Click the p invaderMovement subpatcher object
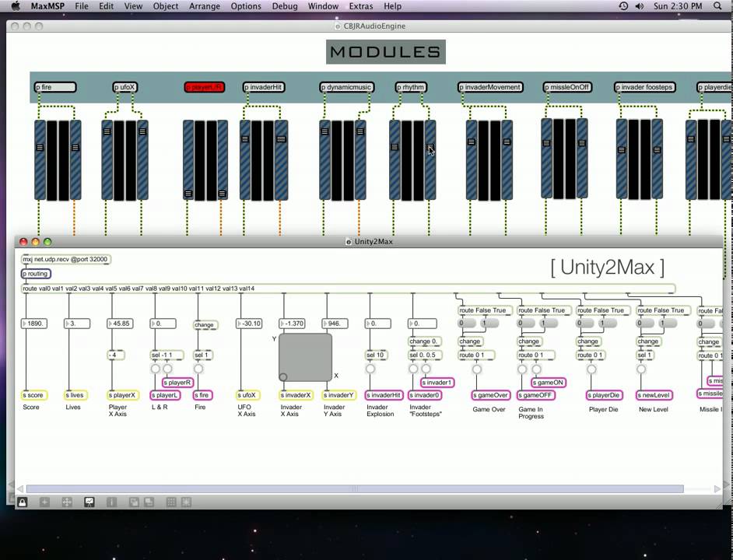The width and height of the screenshot is (733, 560). [x=490, y=87]
